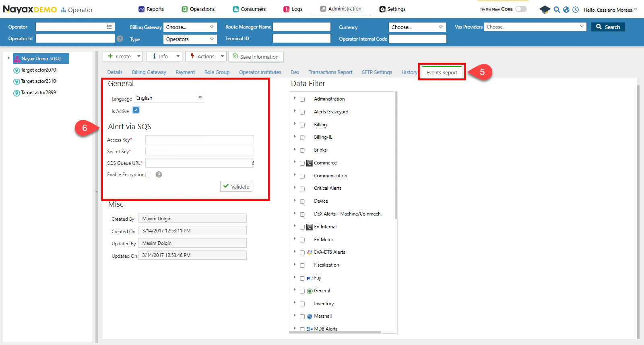
Task: Check the Fiscalization checkbox
Action: 302,265
